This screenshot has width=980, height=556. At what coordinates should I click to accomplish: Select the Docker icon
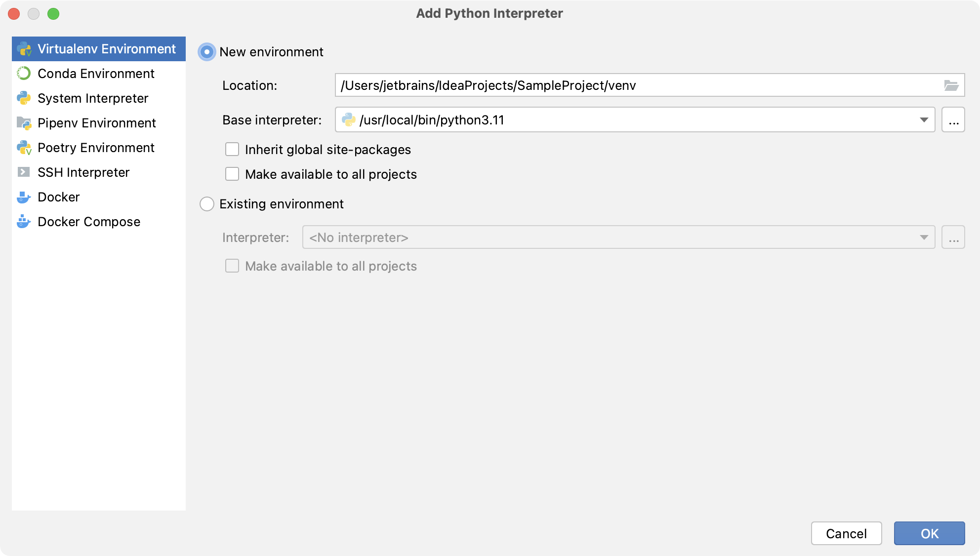pyautogui.click(x=24, y=197)
